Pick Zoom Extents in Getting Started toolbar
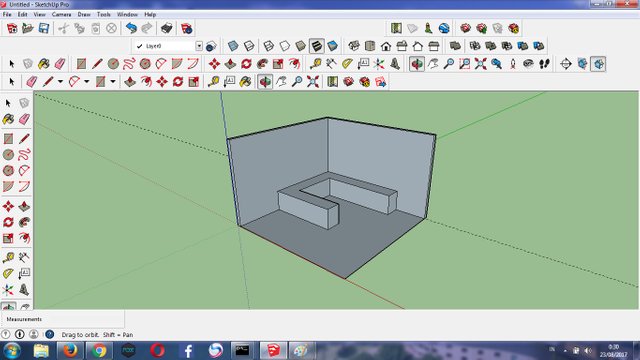The height and width of the screenshot is (360, 640). pos(313,82)
